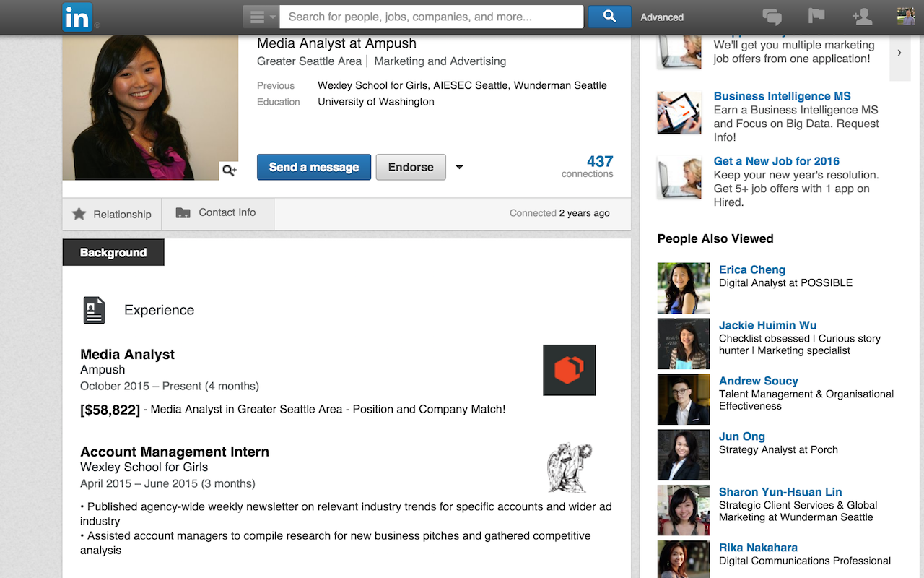Click Jun Ong's profile photo
924x578 pixels.
click(684, 455)
